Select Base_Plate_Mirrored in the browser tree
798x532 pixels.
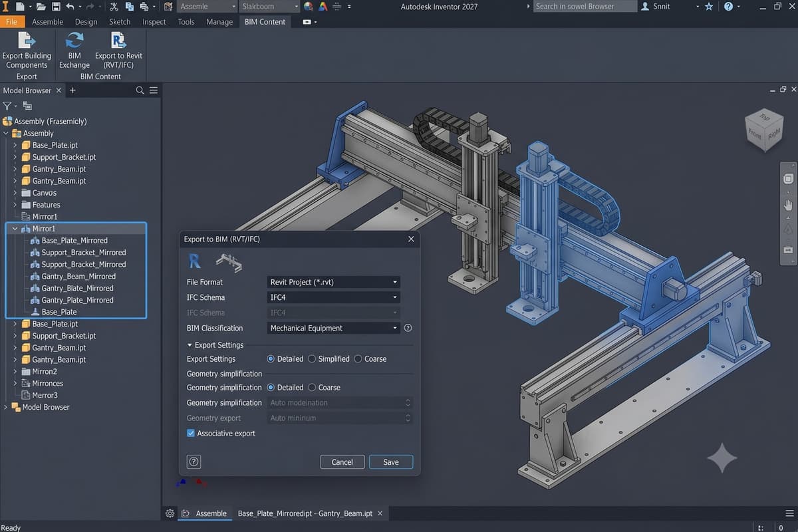(74, 241)
